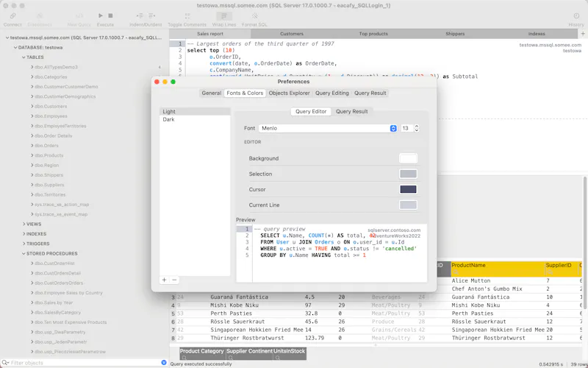Switch to the Sales report query tab
The image size is (588, 368).
210,34
